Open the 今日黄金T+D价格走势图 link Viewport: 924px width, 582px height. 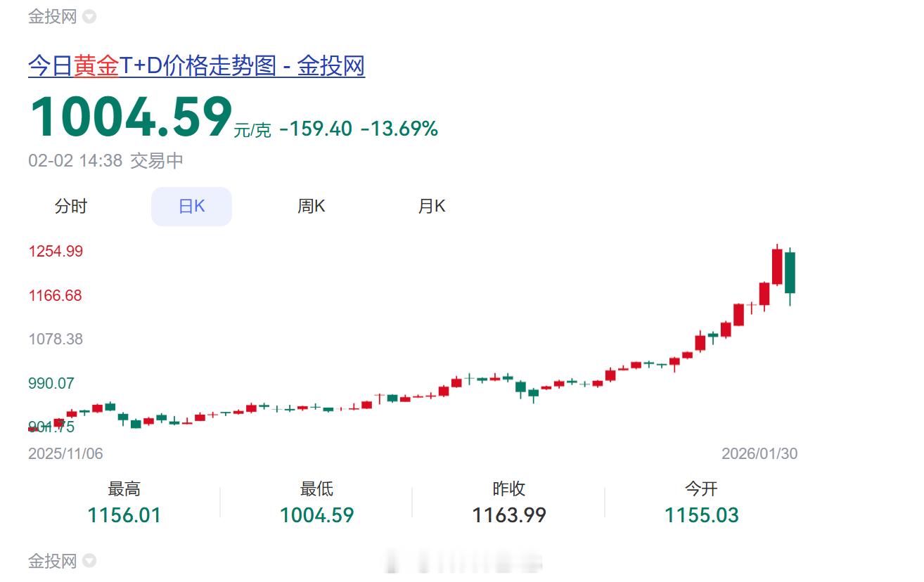click(x=196, y=66)
